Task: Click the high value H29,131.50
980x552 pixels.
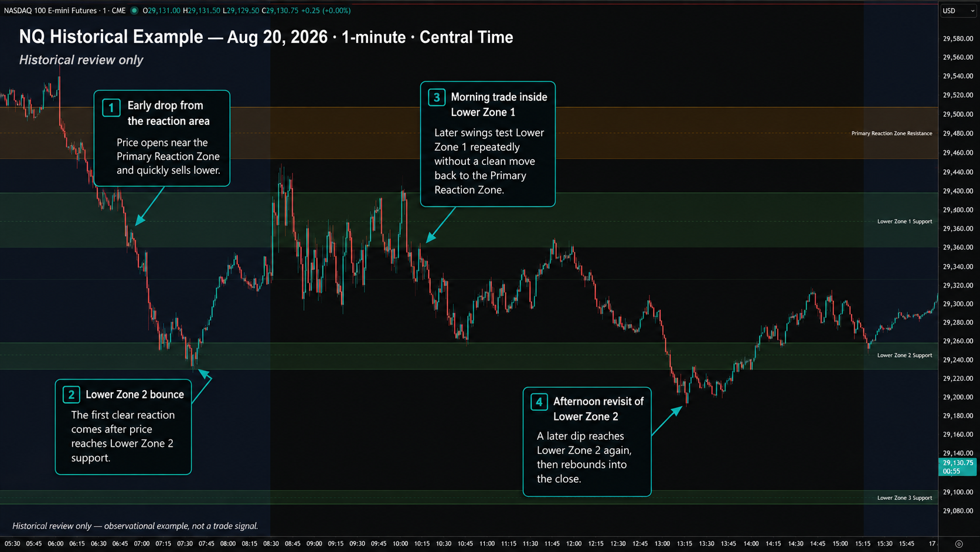Action: pyautogui.click(x=202, y=11)
